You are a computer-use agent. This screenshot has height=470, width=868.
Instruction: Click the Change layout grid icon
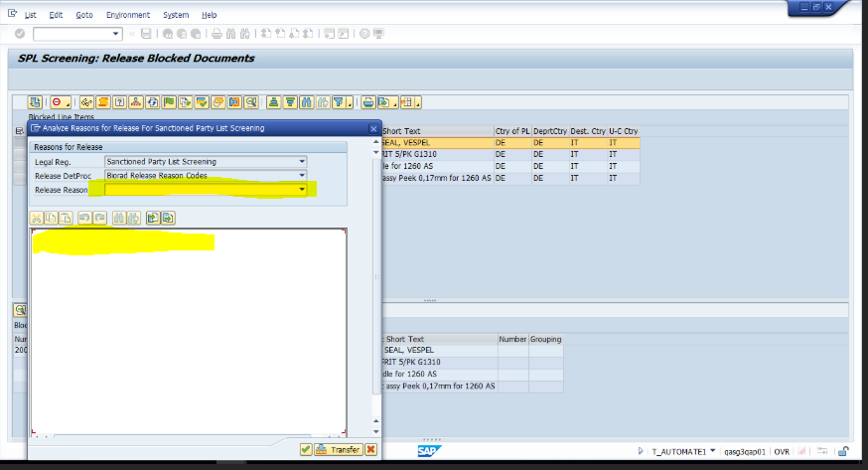pos(410,102)
